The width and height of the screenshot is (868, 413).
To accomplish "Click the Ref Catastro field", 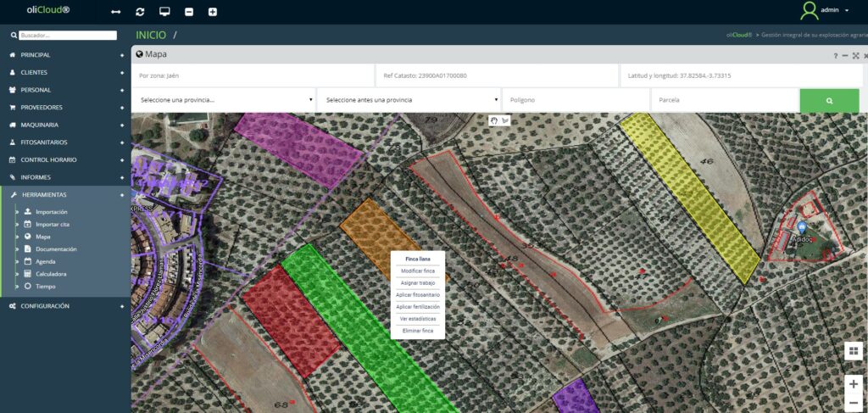I will click(x=497, y=75).
